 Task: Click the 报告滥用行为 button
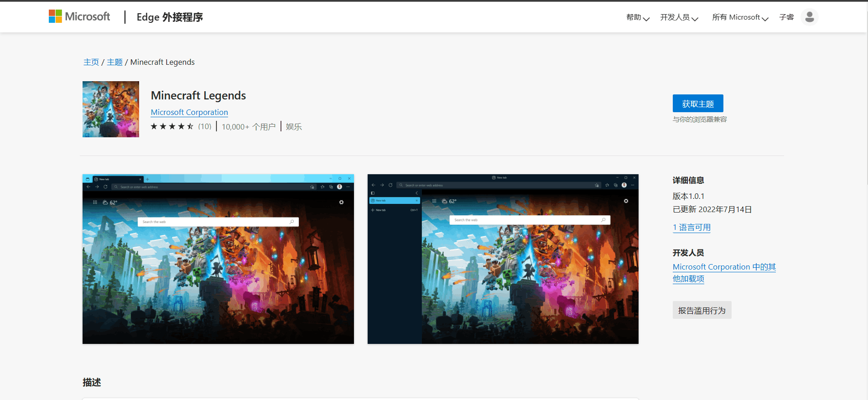pos(702,310)
